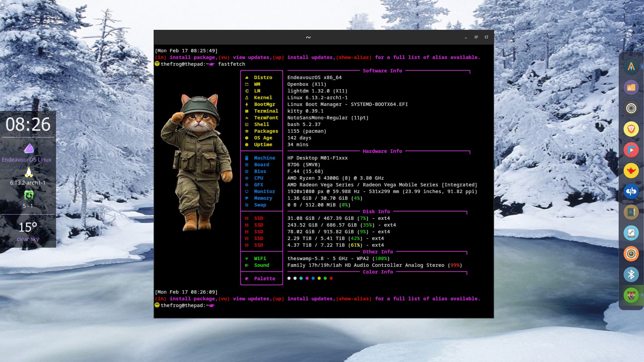The image size is (644, 362).
Task: Click the '[Mon Feb 17 08:26:09]' timestamp
Action: [186, 292]
